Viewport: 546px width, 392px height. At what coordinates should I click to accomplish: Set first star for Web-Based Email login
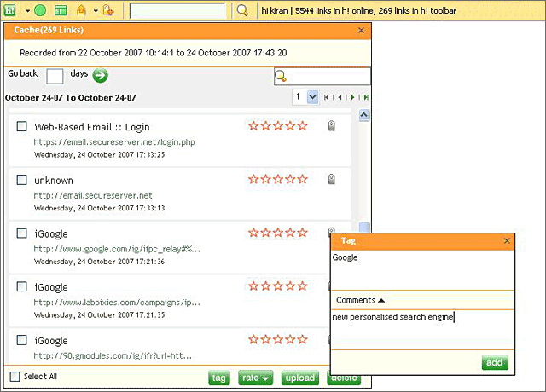click(253, 125)
